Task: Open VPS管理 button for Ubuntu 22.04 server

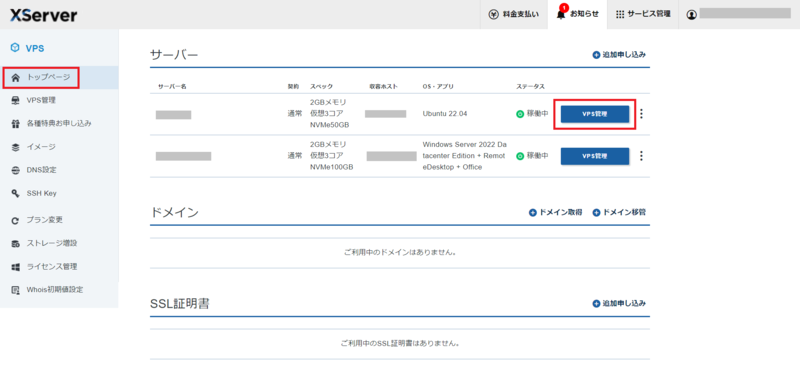Action: click(x=595, y=114)
